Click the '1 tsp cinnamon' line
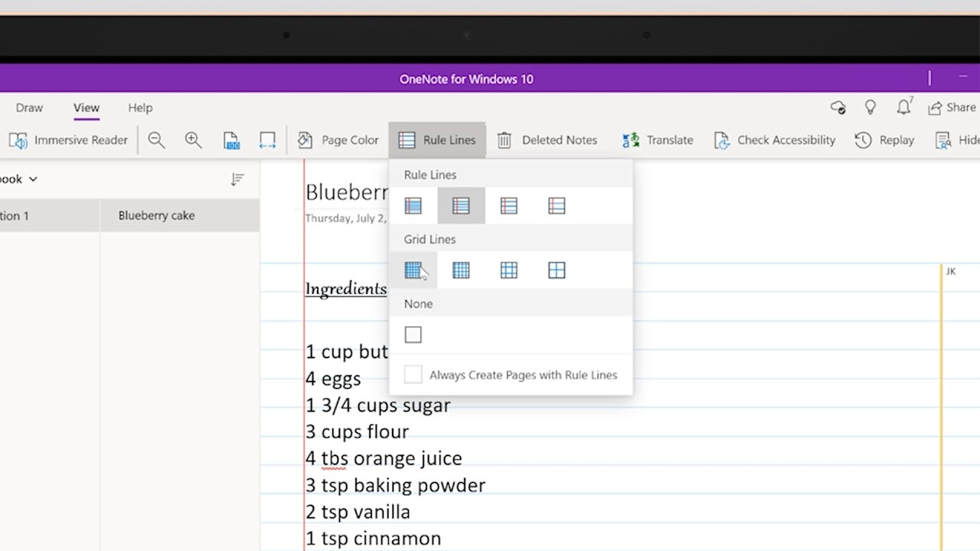The image size is (980, 551). (374, 539)
